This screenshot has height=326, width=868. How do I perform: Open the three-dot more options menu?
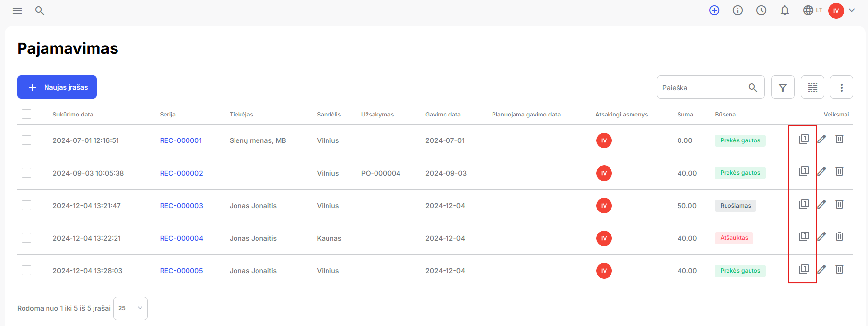[x=842, y=87]
